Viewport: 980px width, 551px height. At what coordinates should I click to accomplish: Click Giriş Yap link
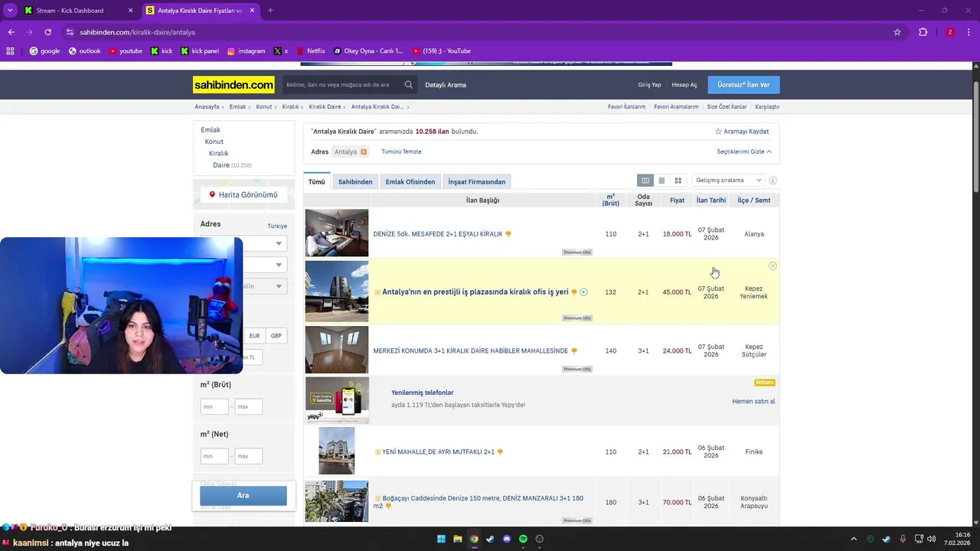(x=649, y=85)
